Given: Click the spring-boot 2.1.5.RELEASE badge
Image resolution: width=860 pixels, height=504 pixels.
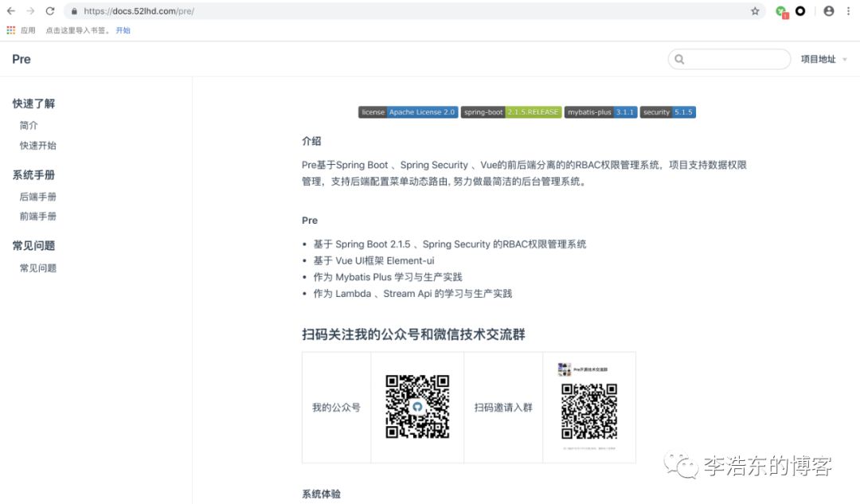Looking at the screenshot, I should pyautogui.click(x=511, y=112).
